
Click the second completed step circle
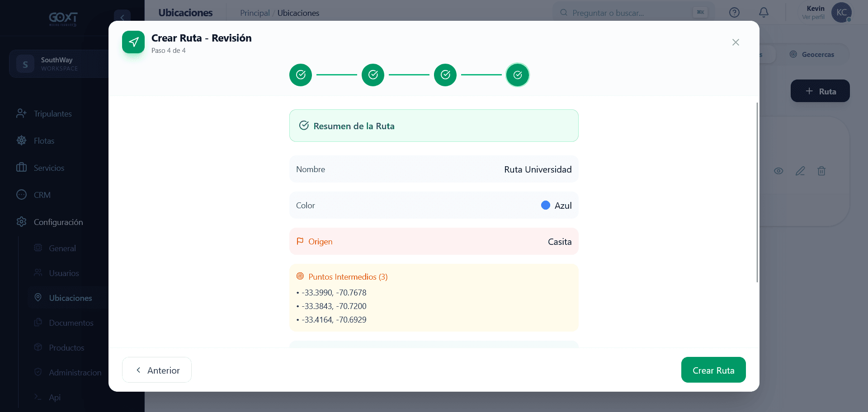pyautogui.click(x=373, y=75)
